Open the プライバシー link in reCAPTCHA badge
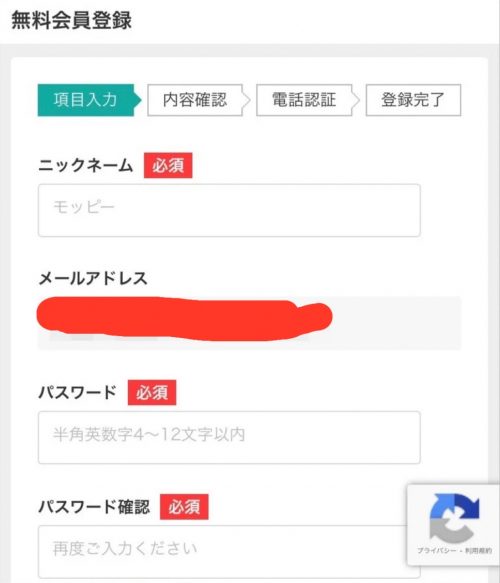500x583 pixels. point(436,551)
